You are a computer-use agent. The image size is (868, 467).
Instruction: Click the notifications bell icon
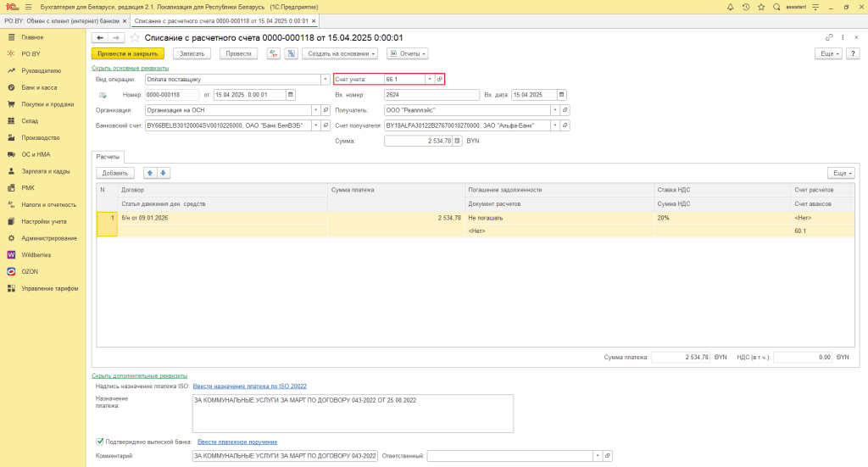click(x=731, y=6)
